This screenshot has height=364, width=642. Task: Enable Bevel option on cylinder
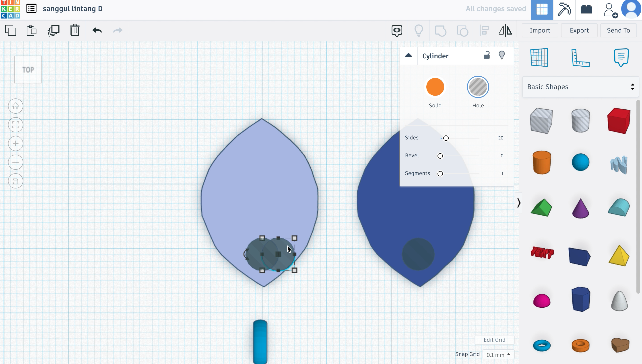click(440, 155)
